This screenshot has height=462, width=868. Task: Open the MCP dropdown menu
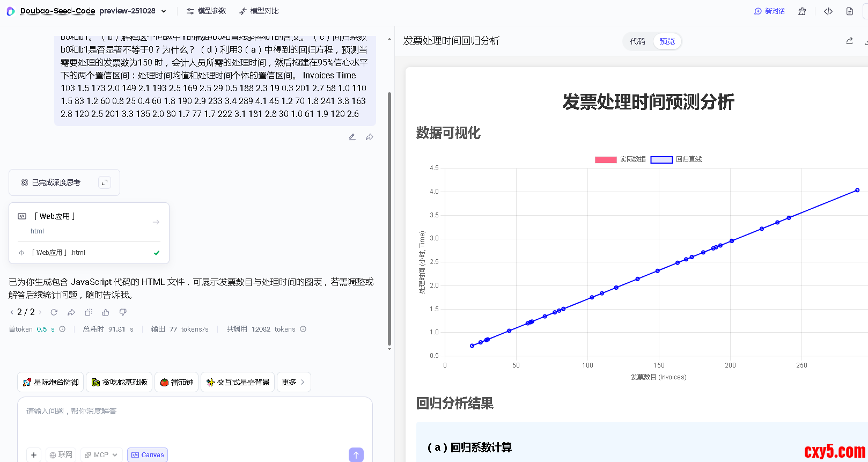[x=101, y=454]
